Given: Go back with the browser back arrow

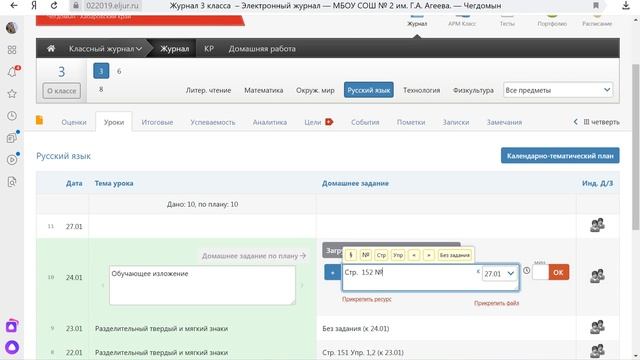Looking at the screenshot, I should coord(14,6).
